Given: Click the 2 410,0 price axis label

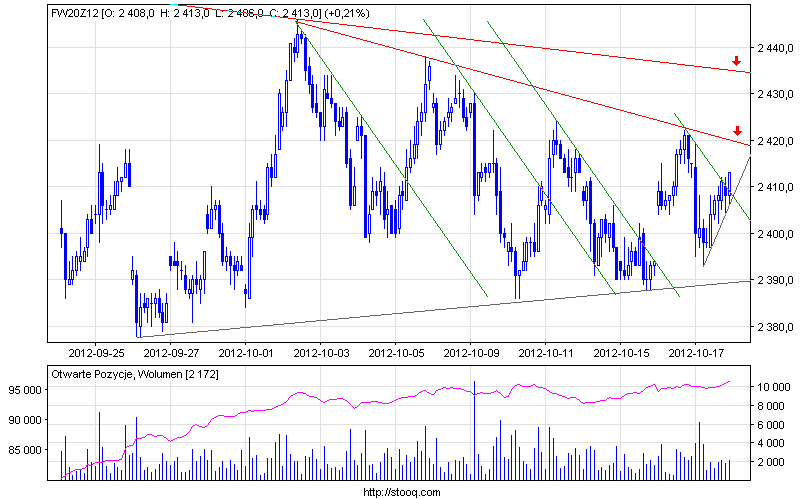Looking at the screenshot, I should coord(776,187).
